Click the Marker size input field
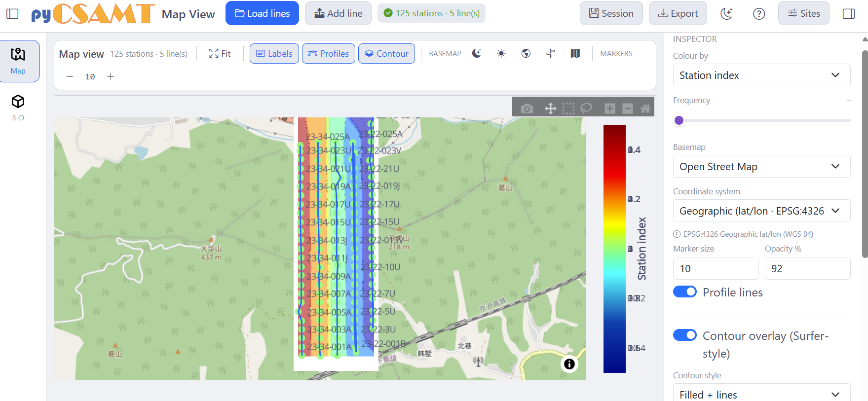This screenshot has height=401, width=868. pos(716,268)
